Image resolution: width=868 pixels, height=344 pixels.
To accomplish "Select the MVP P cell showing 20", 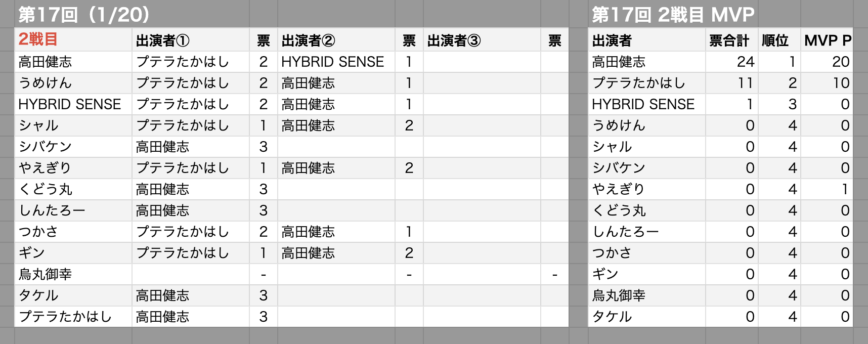I will coord(840,62).
